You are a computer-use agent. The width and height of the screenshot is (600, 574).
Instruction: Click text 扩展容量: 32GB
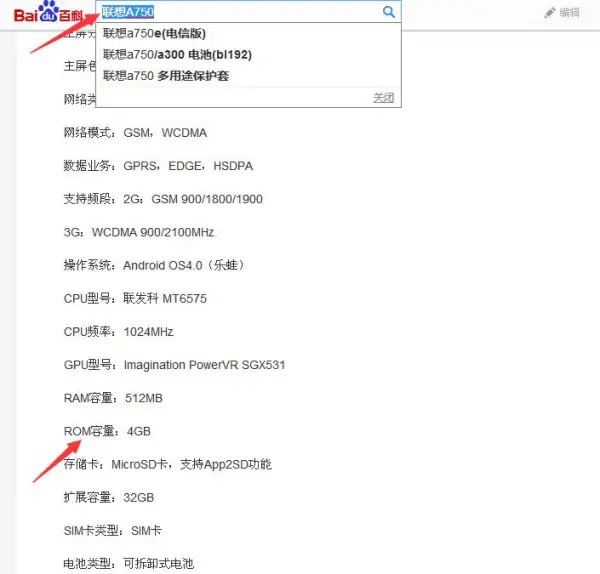[x=109, y=497]
